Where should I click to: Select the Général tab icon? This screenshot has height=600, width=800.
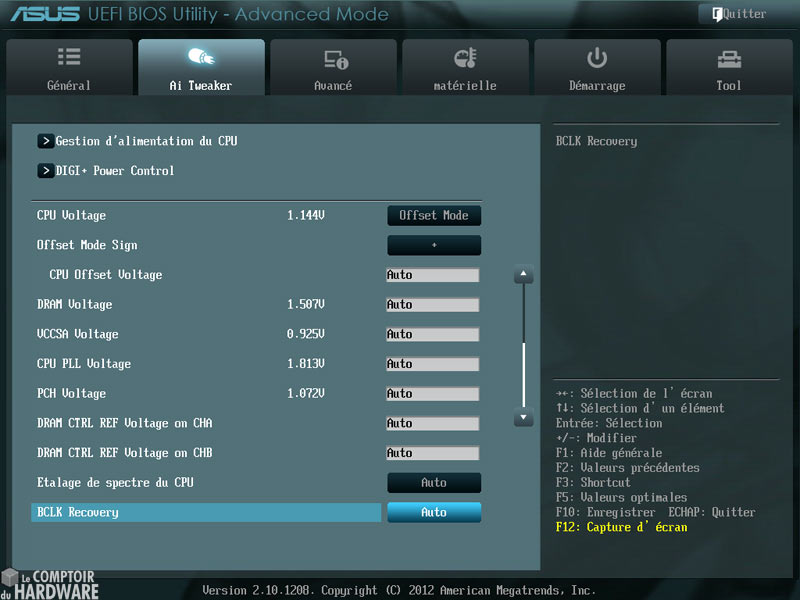click(69, 57)
